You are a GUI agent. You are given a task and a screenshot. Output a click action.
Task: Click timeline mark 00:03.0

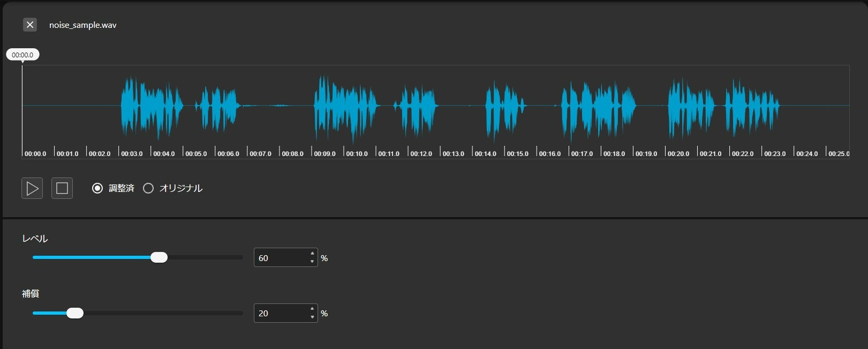132,154
